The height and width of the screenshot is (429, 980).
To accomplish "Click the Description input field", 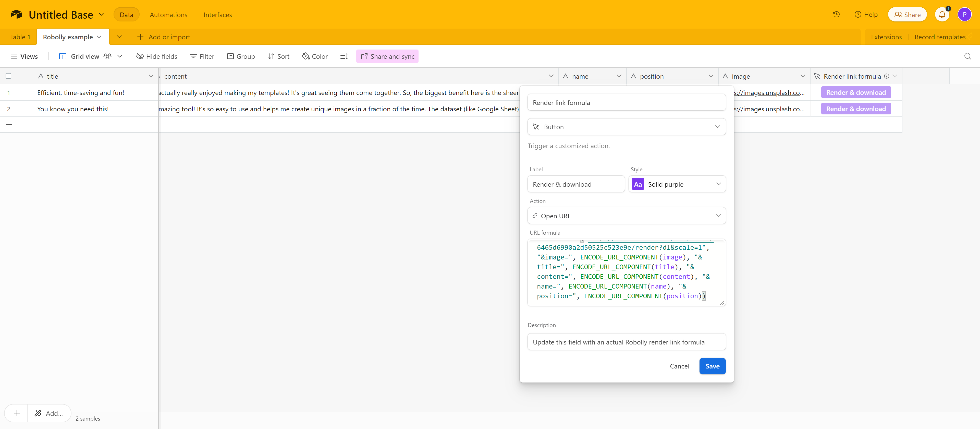I will (627, 342).
